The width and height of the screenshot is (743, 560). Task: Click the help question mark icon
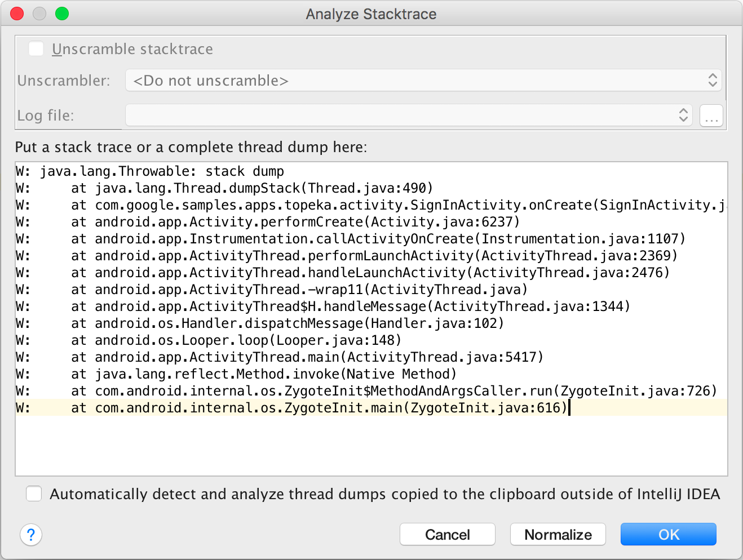click(x=31, y=535)
